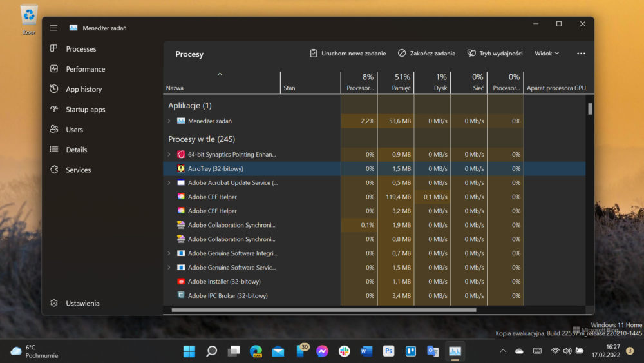Click Uruchom nowe zadanie button
This screenshot has height=363, width=644.
348,54
